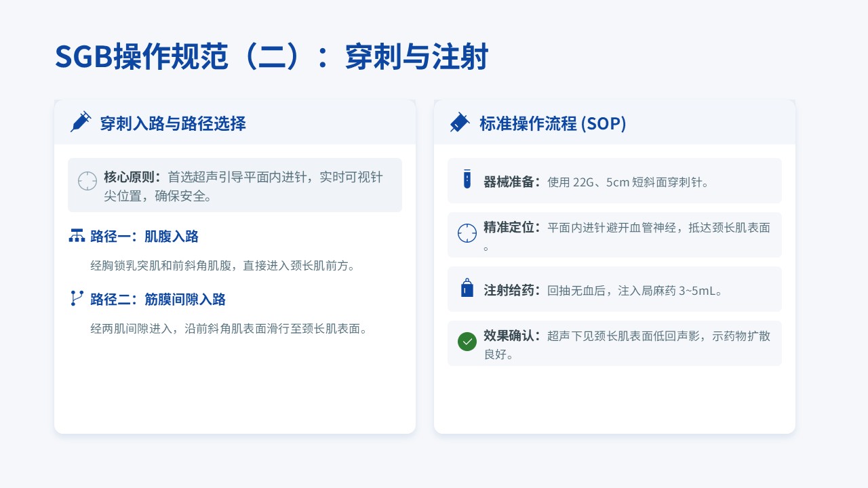
Task: Click the 精准定位 step text
Action: coord(627,228)
